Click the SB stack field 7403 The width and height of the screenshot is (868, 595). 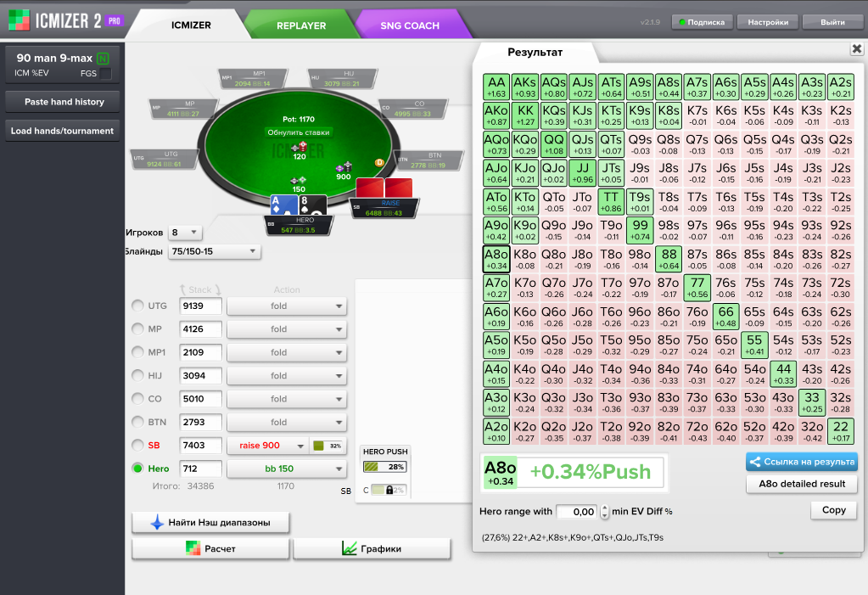pos(201,446)
